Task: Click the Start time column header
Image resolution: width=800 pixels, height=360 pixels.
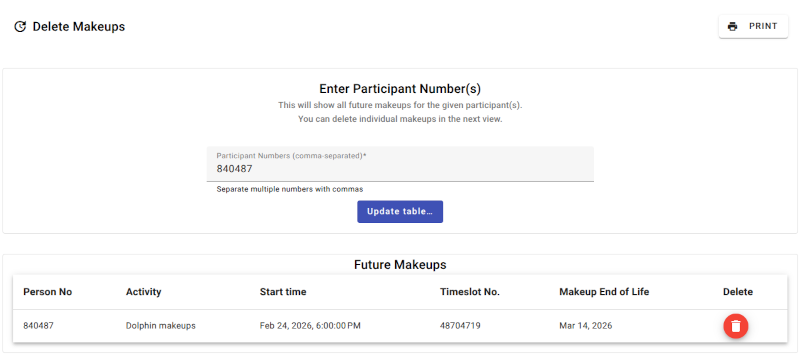Action: 283,292
